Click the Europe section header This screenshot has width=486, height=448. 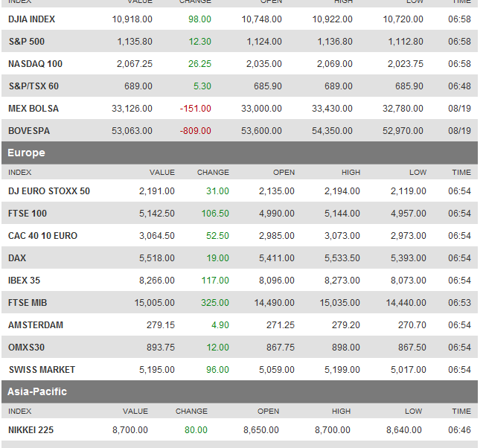tap(240, 153)
